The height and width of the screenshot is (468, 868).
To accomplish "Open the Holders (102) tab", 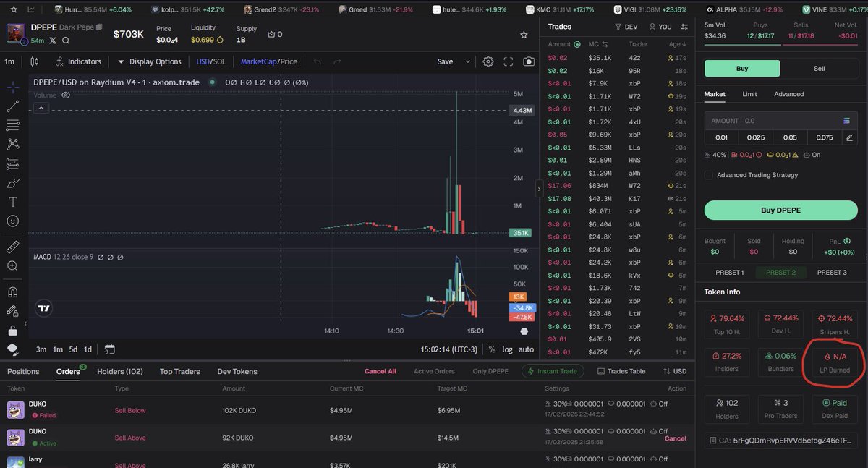I will point(120,371).
